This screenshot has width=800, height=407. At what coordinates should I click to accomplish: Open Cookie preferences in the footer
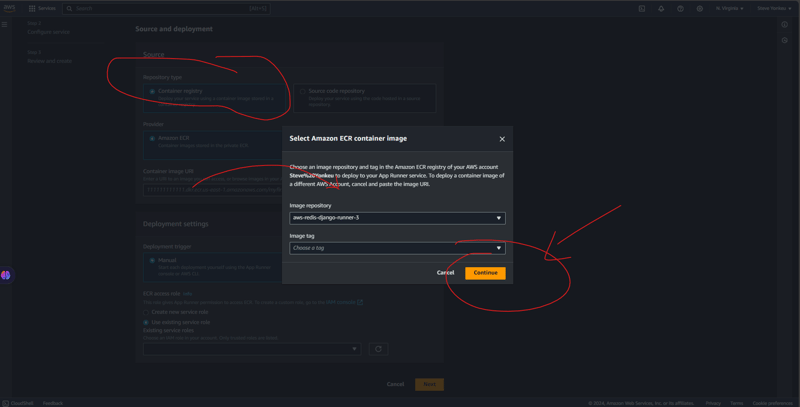pos(772,403)
